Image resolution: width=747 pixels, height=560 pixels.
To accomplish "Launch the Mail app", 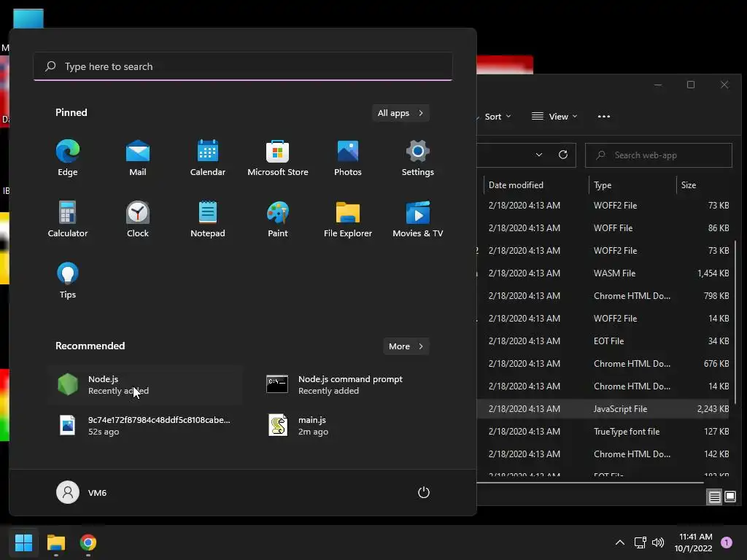I will click(138, 158).
